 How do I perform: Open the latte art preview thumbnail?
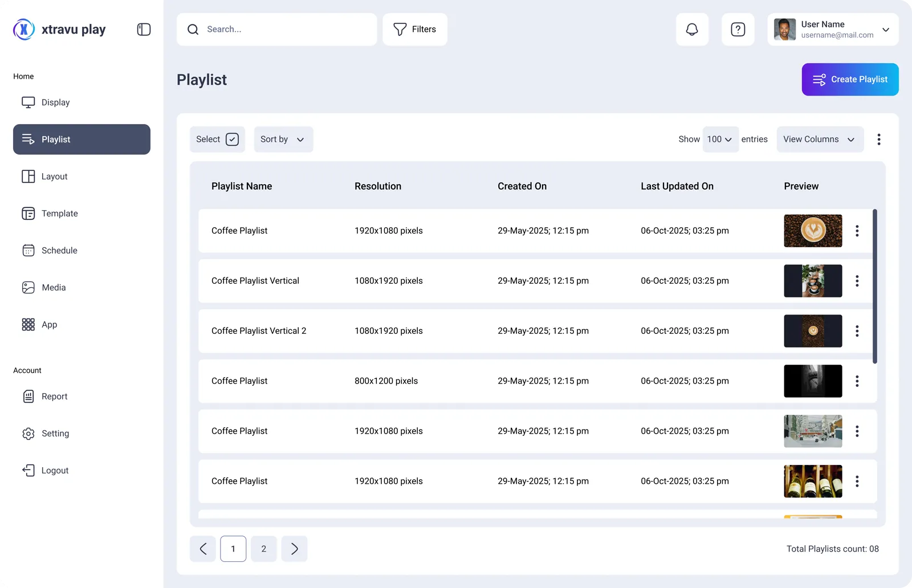point(813,231)
